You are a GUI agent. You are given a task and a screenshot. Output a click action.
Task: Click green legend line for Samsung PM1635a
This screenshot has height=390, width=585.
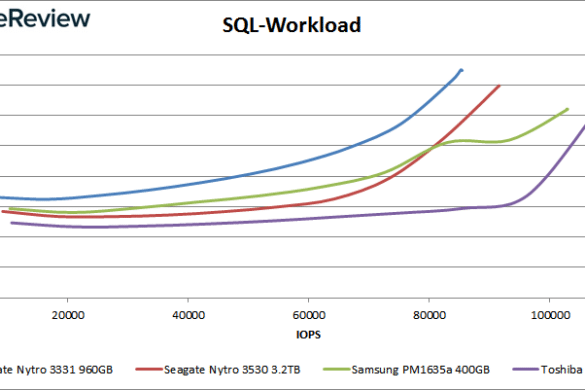[337, 369]
